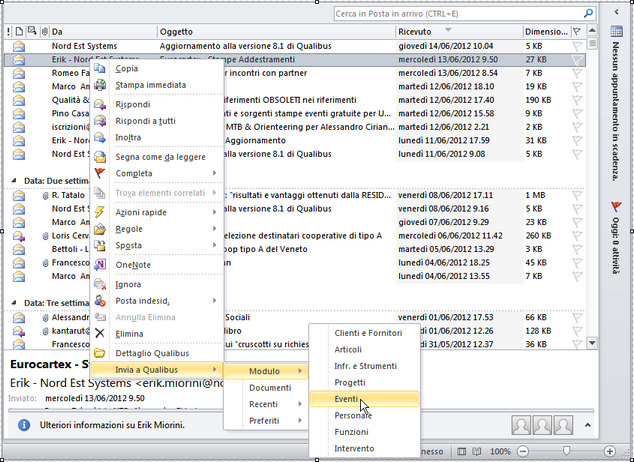Click the Elimina delete X icon
Image resolution: width=634 pixels, height=462 pixels.
click(100, 333)
